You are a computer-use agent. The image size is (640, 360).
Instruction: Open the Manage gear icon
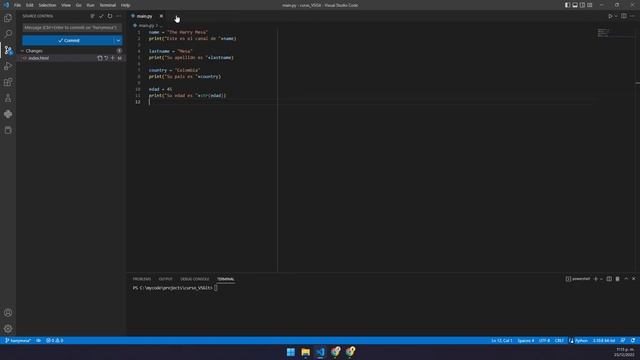pos(8,329)
